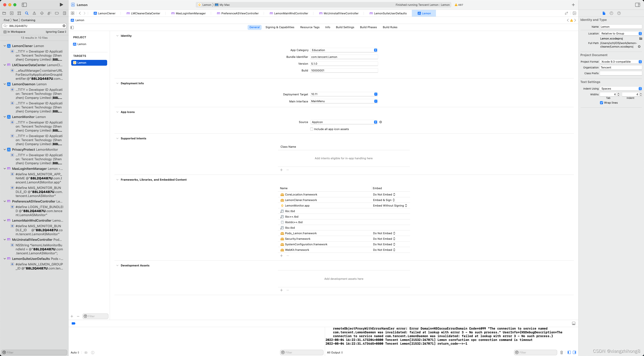Enable Include all app icon assets
The image size is (644, 356).
312,129
